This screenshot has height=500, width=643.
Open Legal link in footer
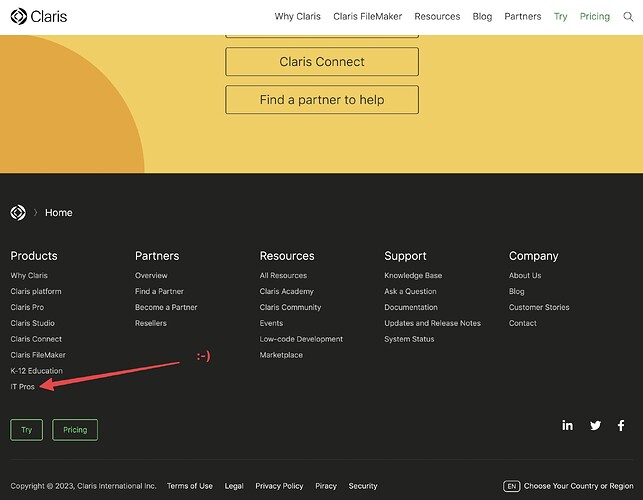234,486
